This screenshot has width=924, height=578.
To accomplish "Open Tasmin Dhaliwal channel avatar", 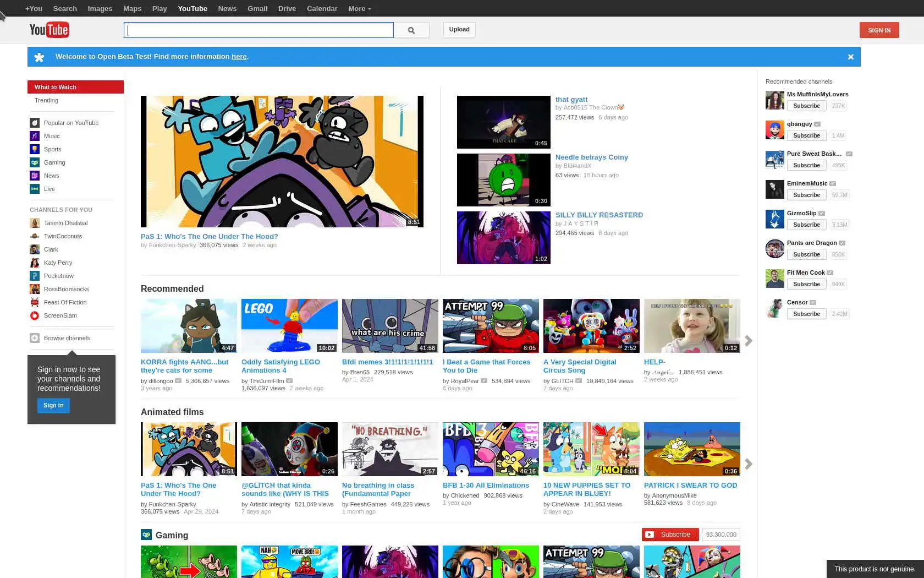I will [x=35, y=223].
